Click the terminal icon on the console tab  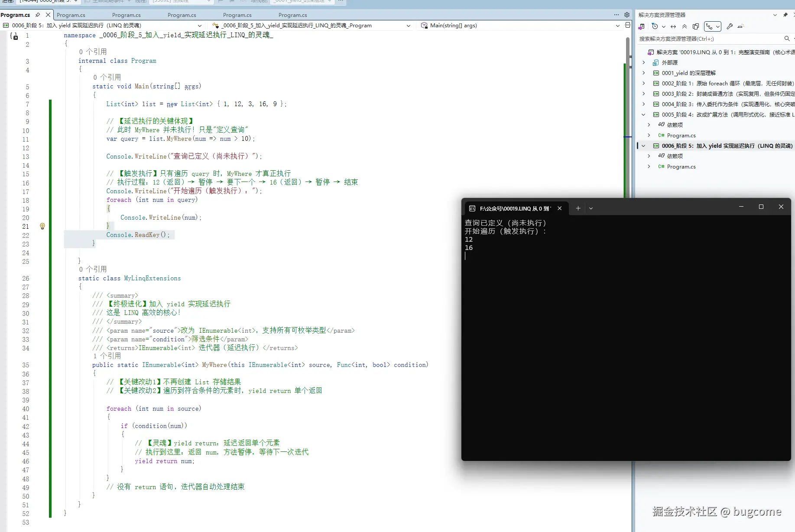(472, 208)
